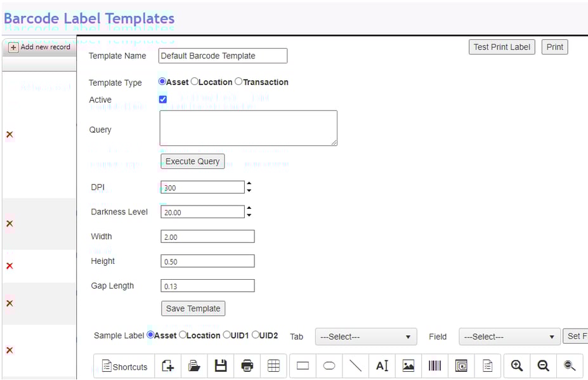Click the printer icon in the label toolbar

pyautogui.click(x=247, y=365)
